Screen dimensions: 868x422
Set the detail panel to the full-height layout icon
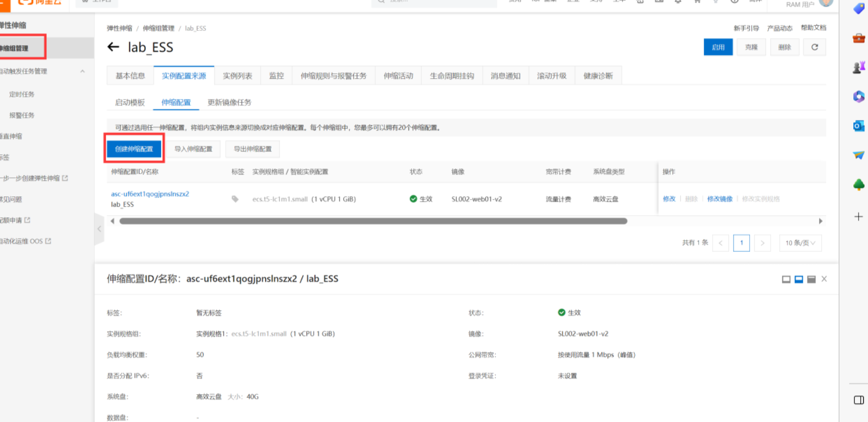[x=811, y=279]
